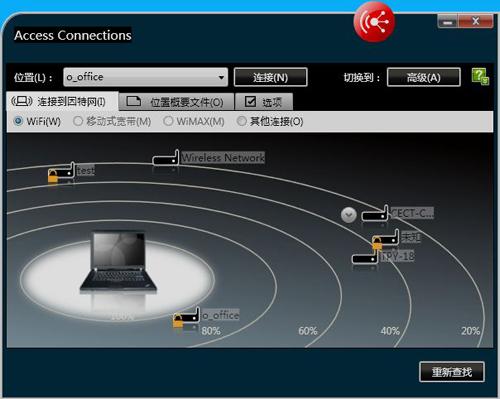Screen dimensions: 500x399
Task: Click the 'TPY-18' network label
Action: tap(398, 256)
